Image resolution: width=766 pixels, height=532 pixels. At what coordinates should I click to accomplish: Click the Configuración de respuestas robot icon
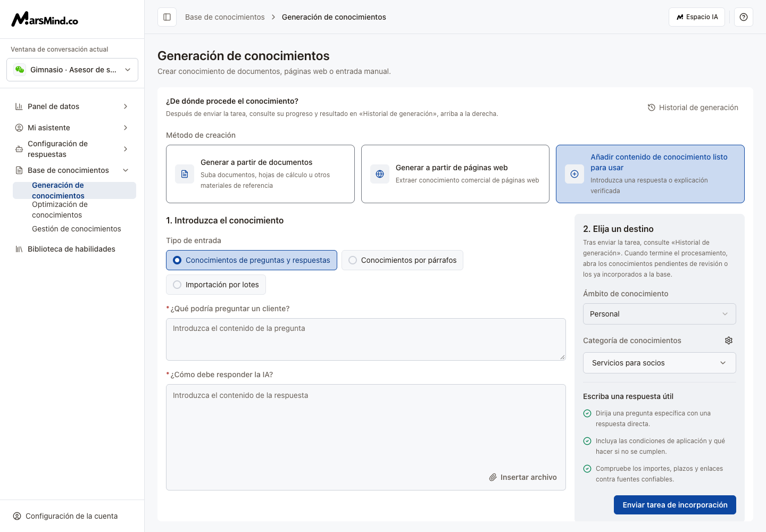pos(19,149)
